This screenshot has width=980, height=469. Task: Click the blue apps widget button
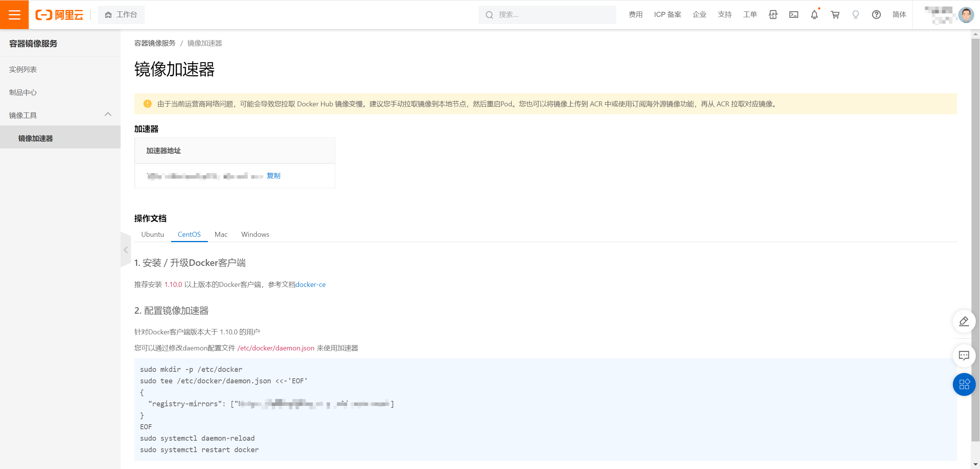point(964,384)
